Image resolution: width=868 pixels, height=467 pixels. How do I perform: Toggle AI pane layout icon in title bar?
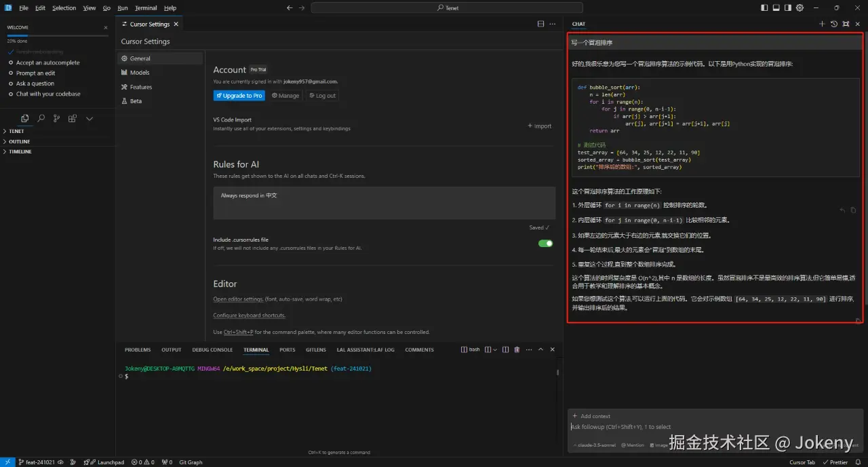(x=788, y=7)
